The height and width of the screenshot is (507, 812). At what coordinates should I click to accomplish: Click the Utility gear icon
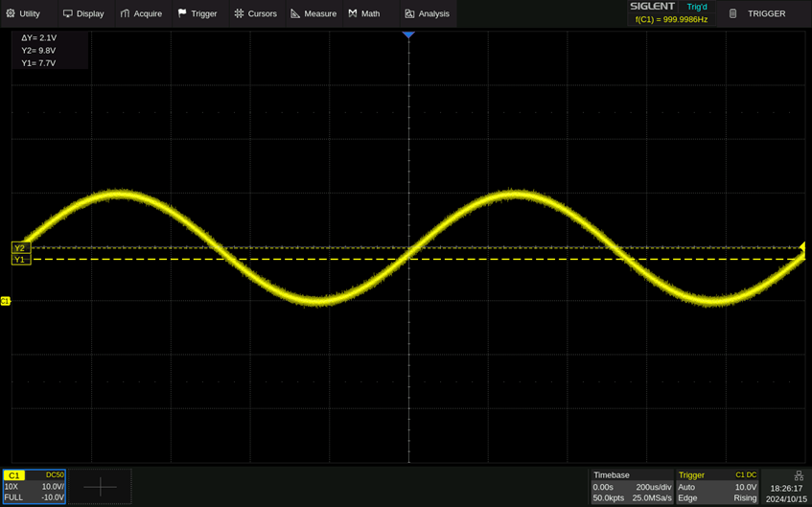[x=11, y=13]
